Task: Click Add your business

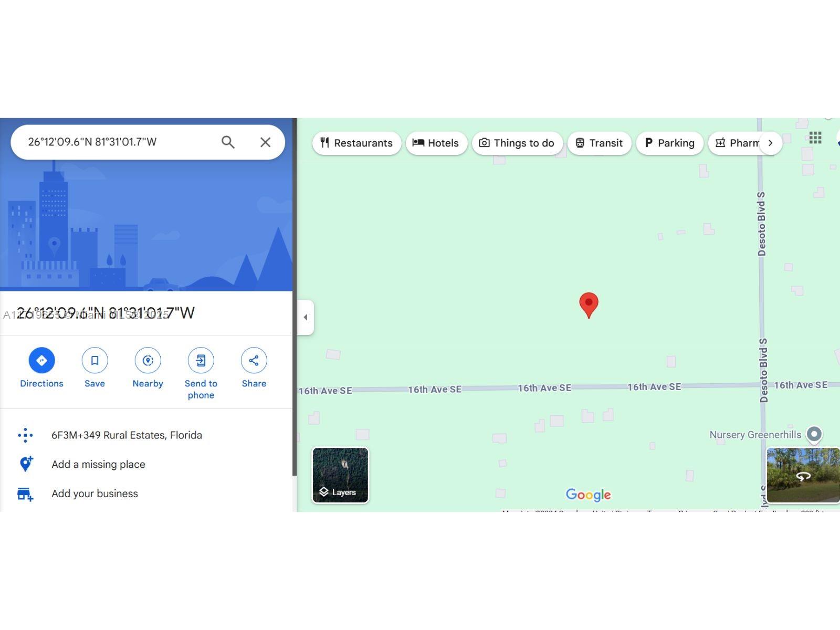Action: [x=94, y=493]
